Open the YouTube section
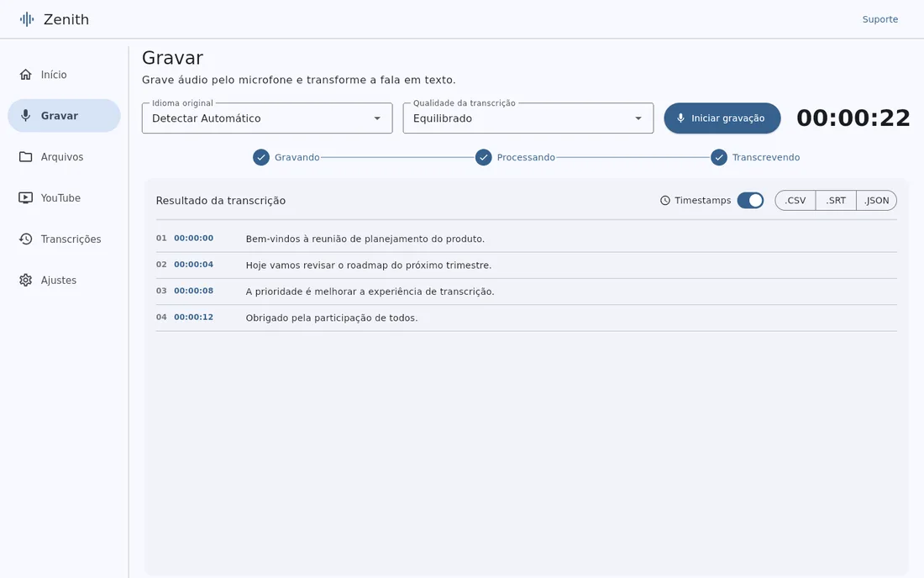Image resolution: width=924 pixels, height=578 pixels. point(64,198)
